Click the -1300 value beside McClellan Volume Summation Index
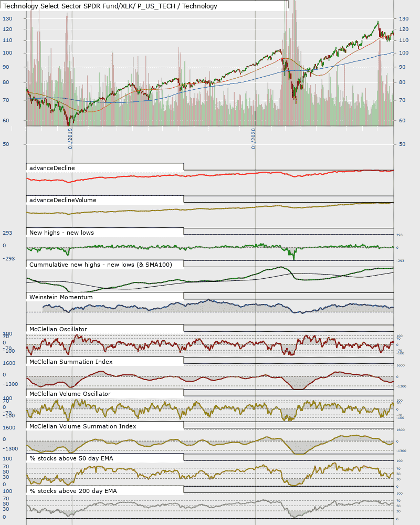This screenshot has height=525, width=420. pos(10,449)
